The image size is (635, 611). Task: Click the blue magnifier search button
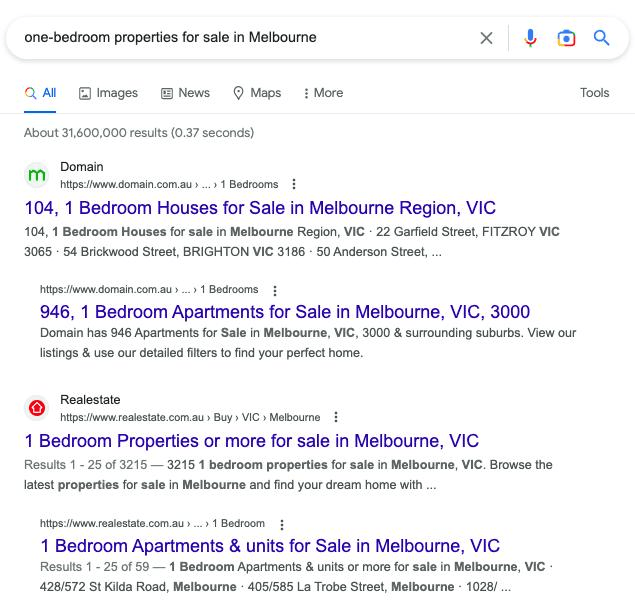[x=601, y=38]
